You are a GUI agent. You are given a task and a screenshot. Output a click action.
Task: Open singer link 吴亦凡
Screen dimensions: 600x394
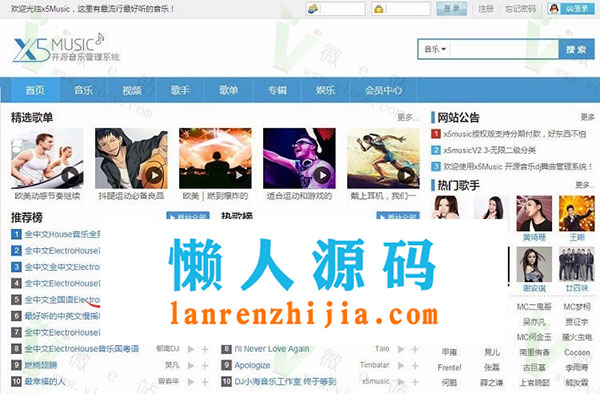(x=534, y=322)
